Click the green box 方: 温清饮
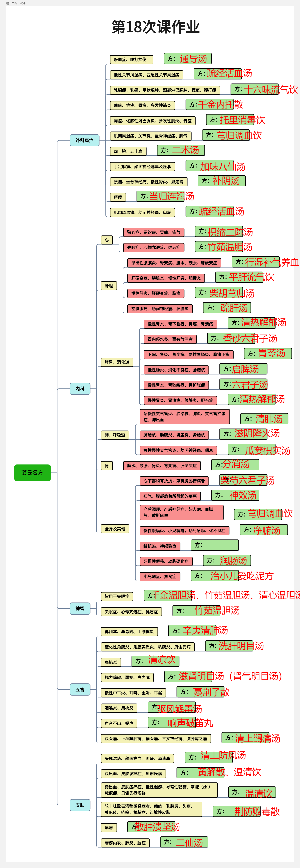300x868 pixels. [x=252, y=792]
